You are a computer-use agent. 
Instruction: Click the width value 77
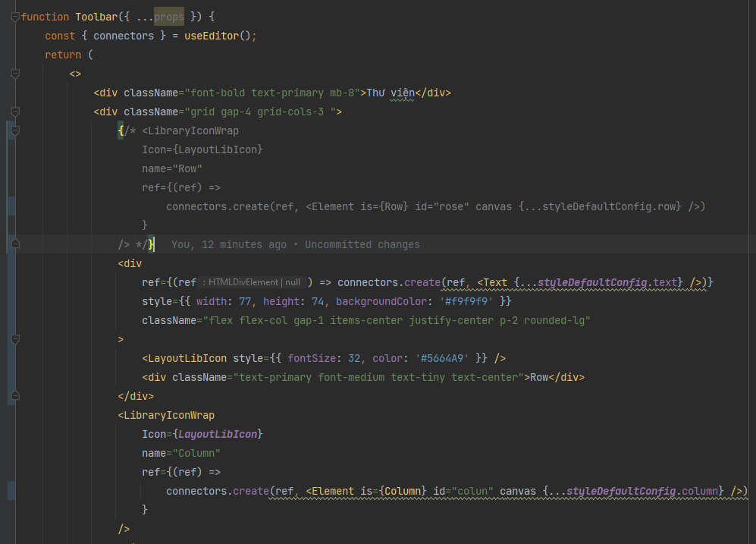point(245,301)
